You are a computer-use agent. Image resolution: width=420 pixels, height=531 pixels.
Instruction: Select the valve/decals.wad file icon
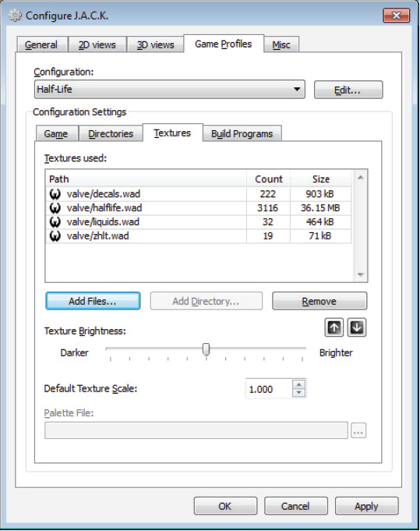point(55,194)
